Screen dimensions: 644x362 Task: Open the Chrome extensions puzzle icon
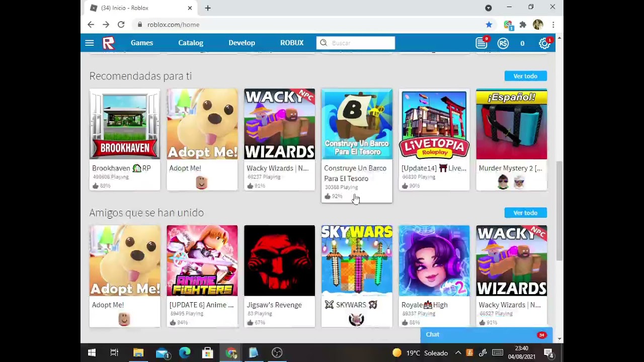(x=523, y=24)
